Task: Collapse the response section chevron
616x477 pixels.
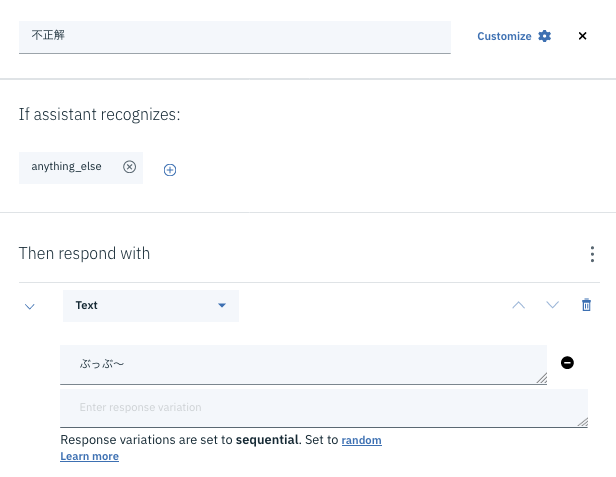Action: click(30, 306)
